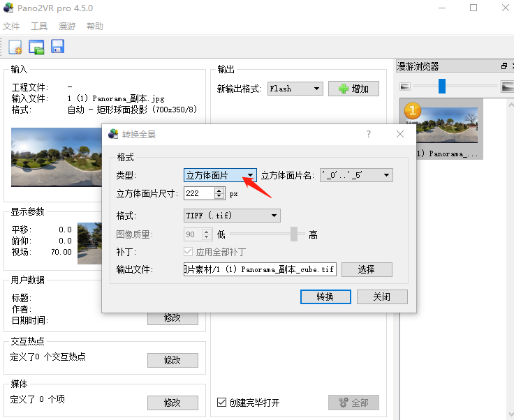Click the 选择 button for output file

(367, 269)
